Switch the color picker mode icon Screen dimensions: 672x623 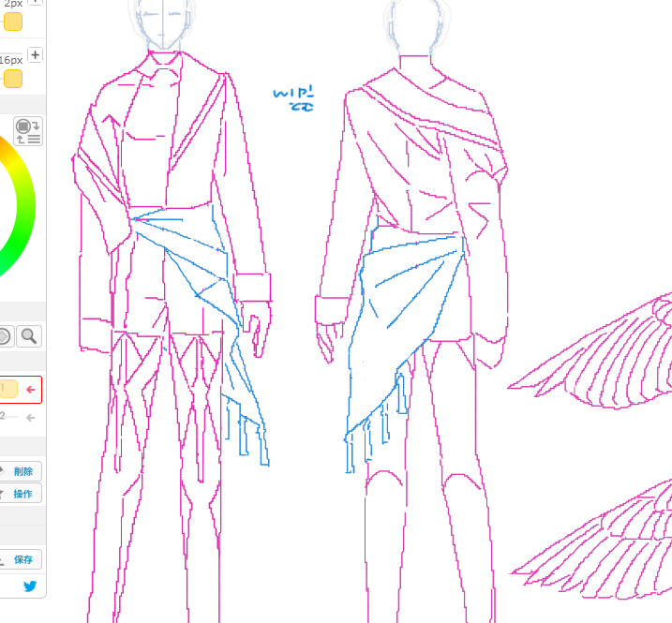(x=28, y=131)
